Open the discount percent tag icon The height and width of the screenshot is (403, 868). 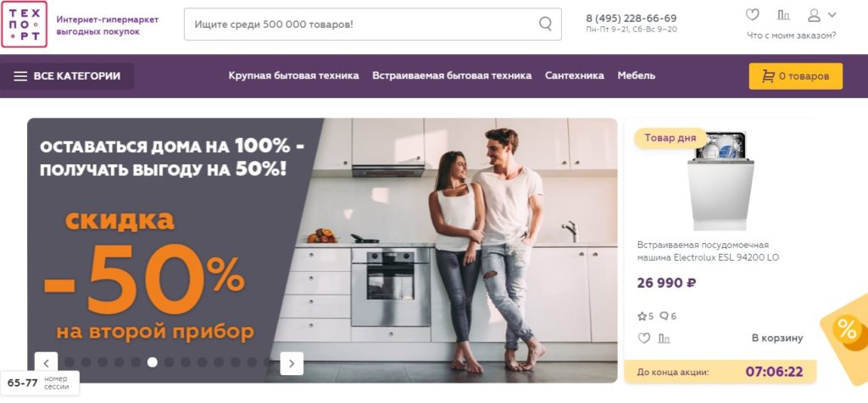(847, 329)
